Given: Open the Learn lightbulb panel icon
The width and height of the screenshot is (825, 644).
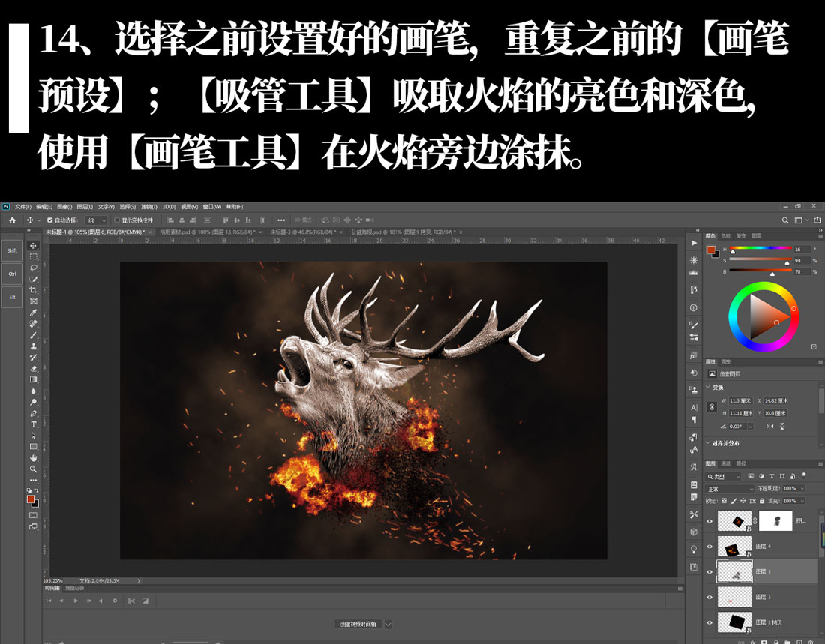Looking at the screenshot, I should click(694, 550).
